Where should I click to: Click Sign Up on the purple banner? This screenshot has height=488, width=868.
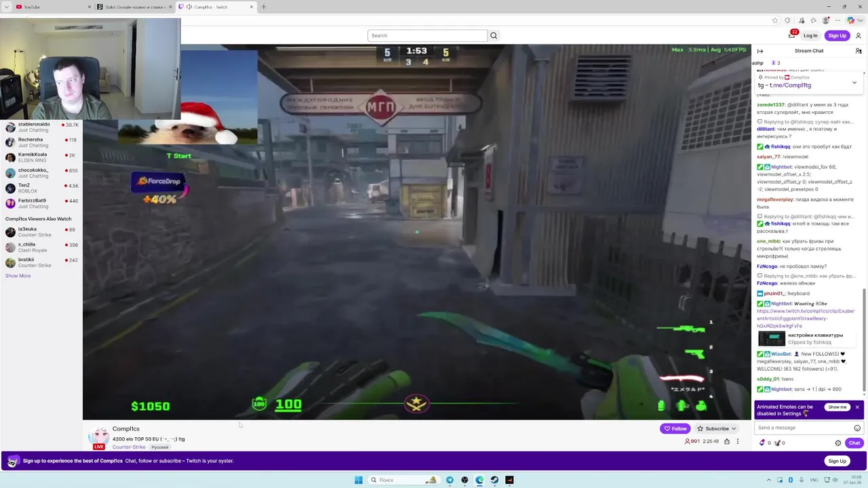[x=837, y=461]
